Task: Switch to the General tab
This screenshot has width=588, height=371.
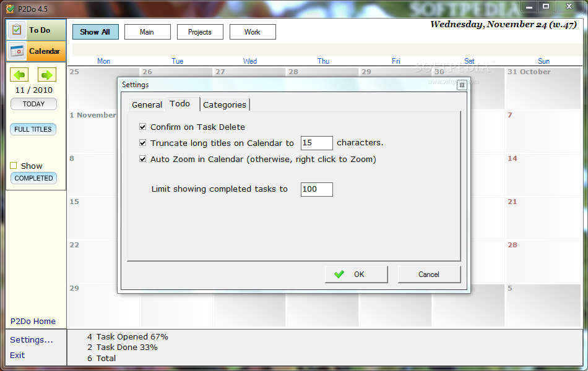Action: click(147, 104)
